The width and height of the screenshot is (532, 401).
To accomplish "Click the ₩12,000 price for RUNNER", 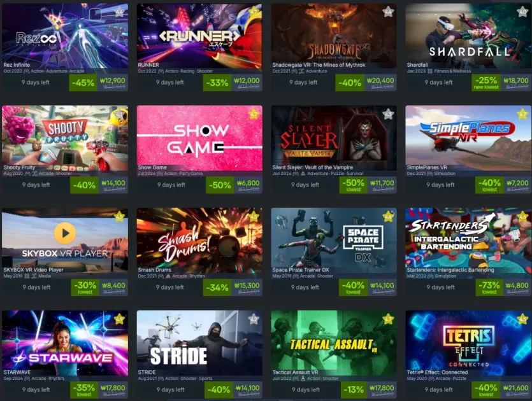I will (x=247, y=81).
